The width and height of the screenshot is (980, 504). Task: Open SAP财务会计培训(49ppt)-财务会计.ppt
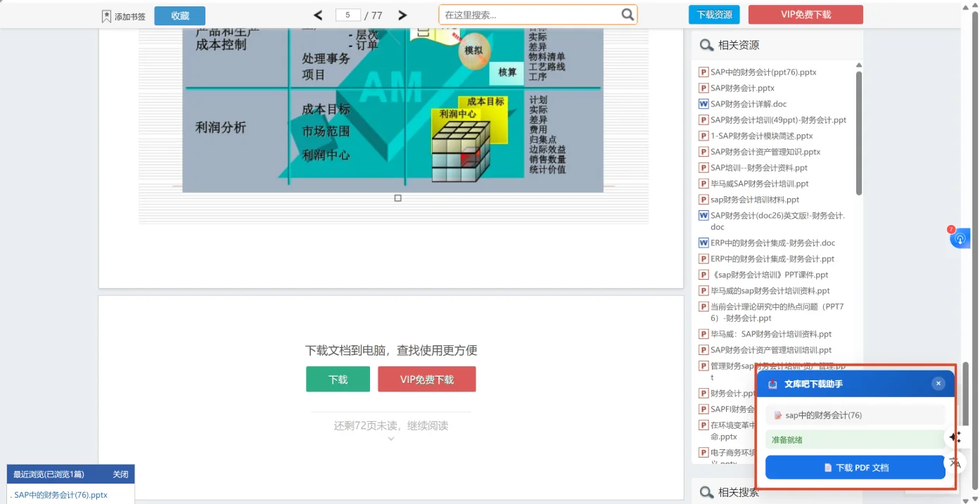[778, 120]
